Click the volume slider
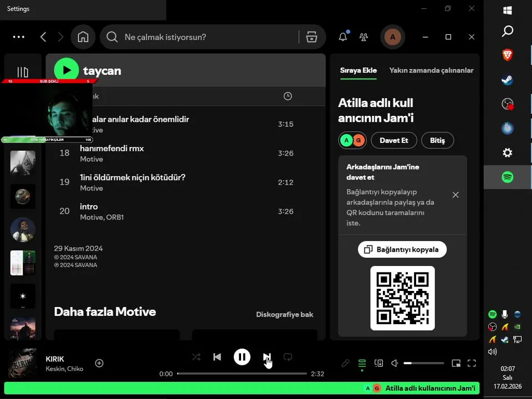 pyautogui.click(x=424, y=364)
